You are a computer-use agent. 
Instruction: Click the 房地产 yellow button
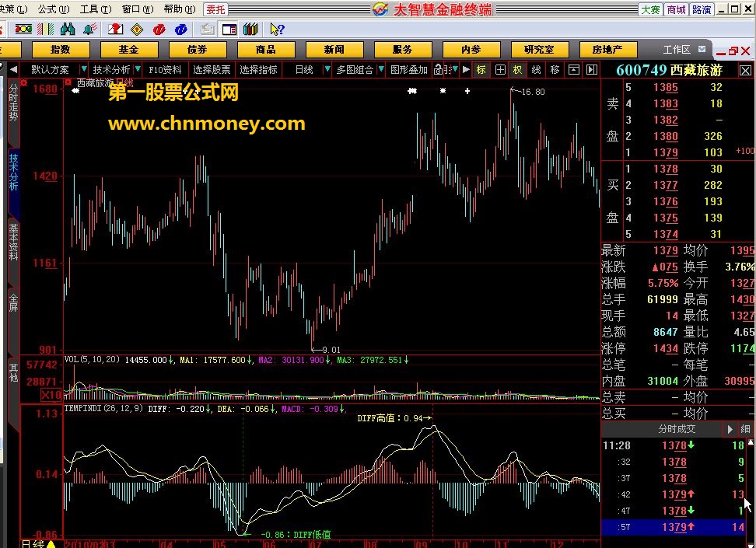coord(608,49)
